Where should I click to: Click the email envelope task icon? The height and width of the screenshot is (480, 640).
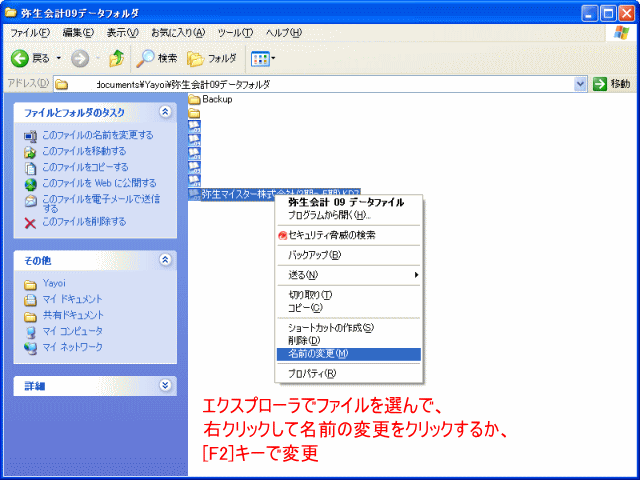pyautogui.click(x=30, y=200)
